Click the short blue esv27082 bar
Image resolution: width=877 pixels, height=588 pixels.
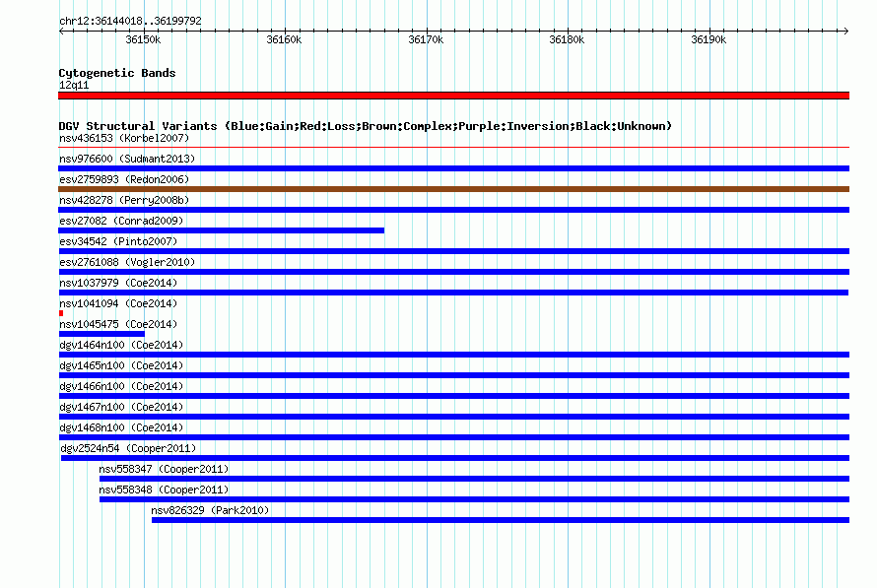click(x=221, y=230)
